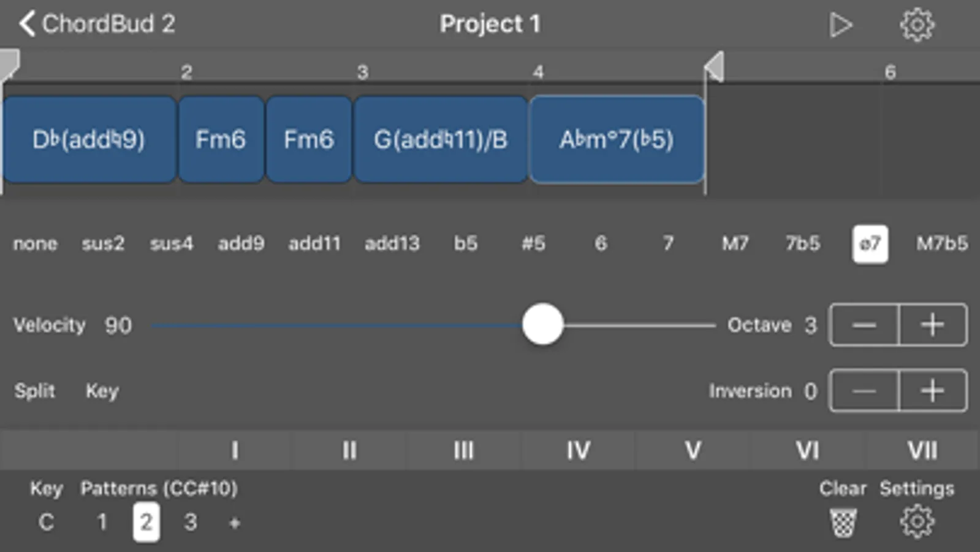This screenshot has height=552, width=980.
Task: Decrease Octave with minus button
Action: click(x=864, y=324)
